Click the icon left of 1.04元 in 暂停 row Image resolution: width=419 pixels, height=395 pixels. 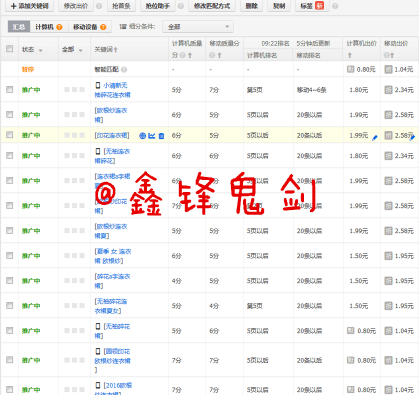tap(388, 69)
